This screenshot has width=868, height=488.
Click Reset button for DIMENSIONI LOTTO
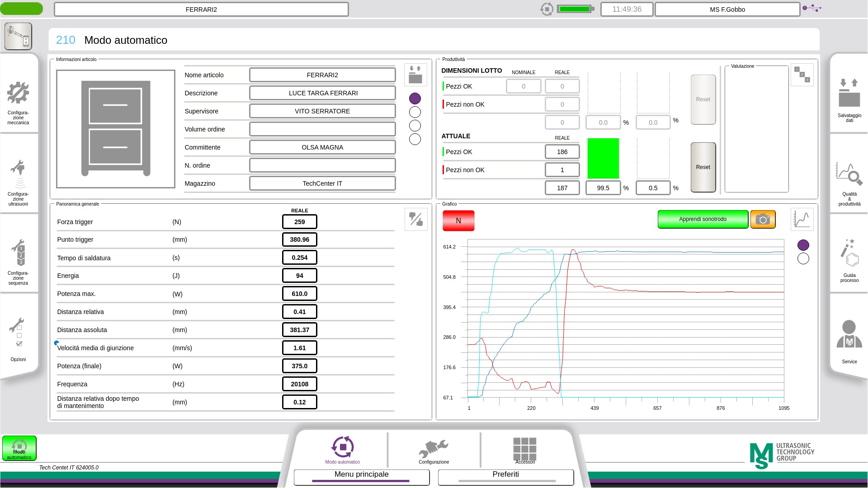[703, 99]
